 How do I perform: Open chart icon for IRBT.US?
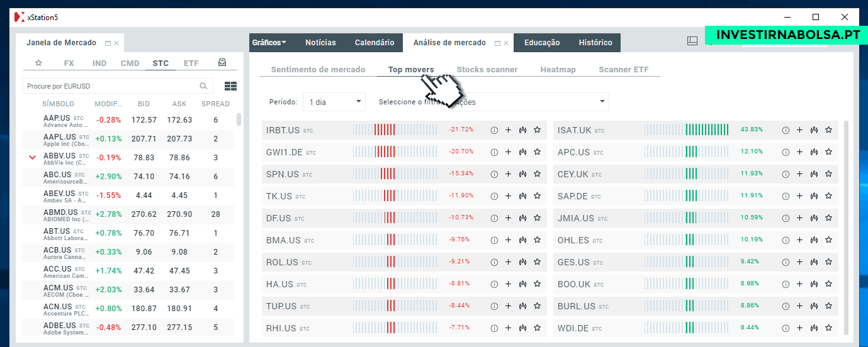point(522,130)
